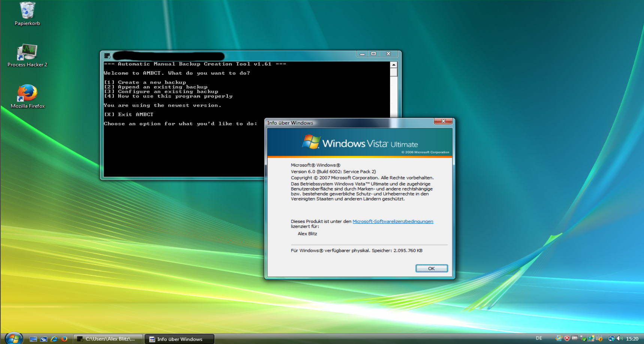Click the Switch Between Windows quick launch icon

coord(43,339)
